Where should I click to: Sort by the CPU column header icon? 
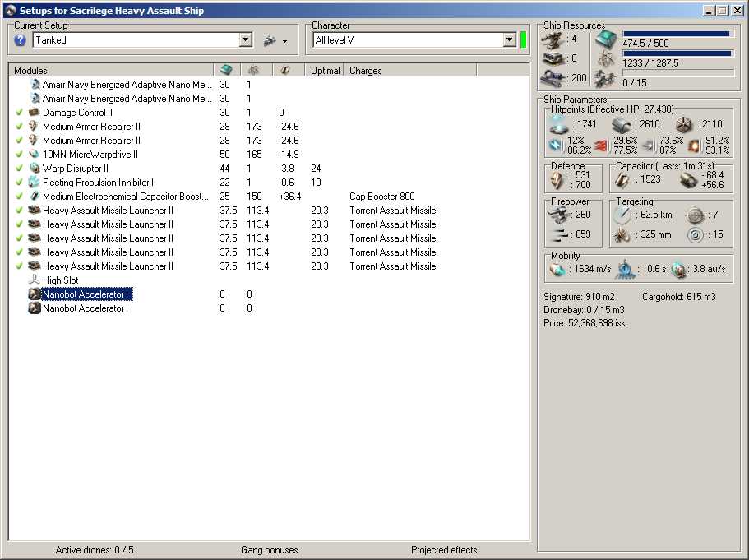226,70
